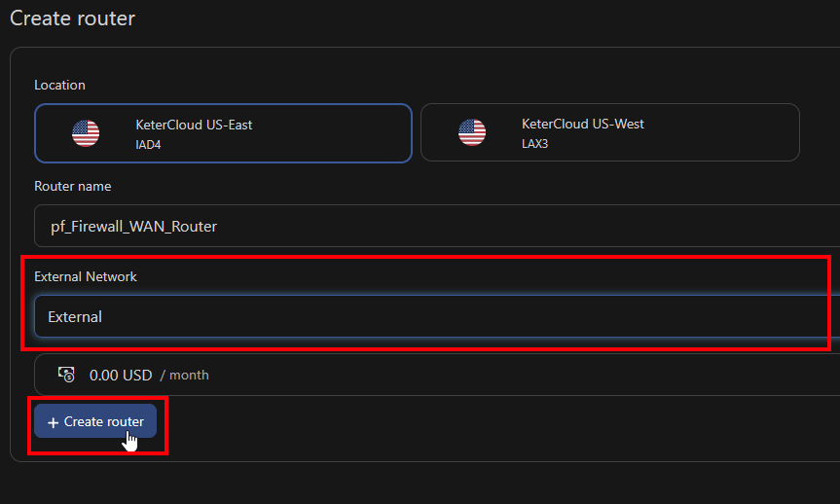Select KeterCloud US-West location card
Screen dimensions: 840x504
(x=609, y=132)
